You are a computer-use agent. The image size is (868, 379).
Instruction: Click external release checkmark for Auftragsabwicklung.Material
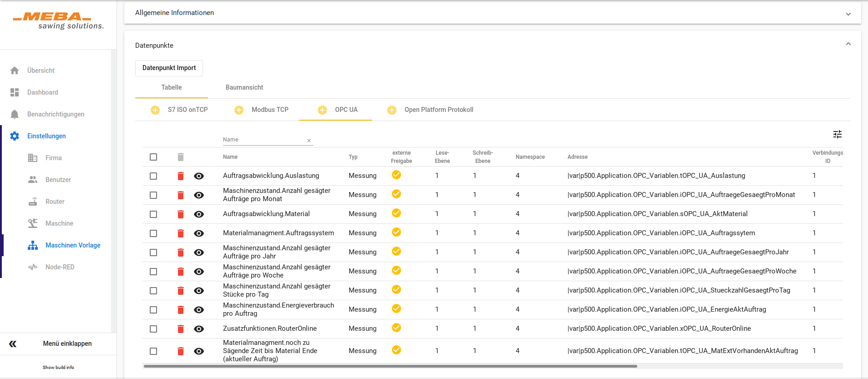tap(396, 213)
